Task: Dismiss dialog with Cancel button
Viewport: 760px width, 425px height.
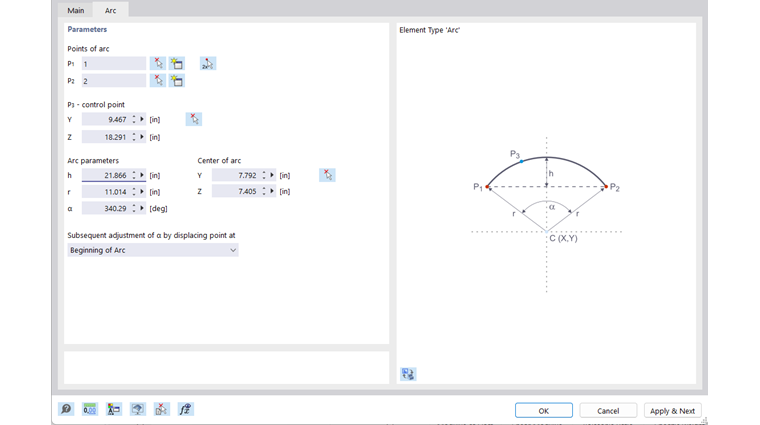Action: pos(608,410)
